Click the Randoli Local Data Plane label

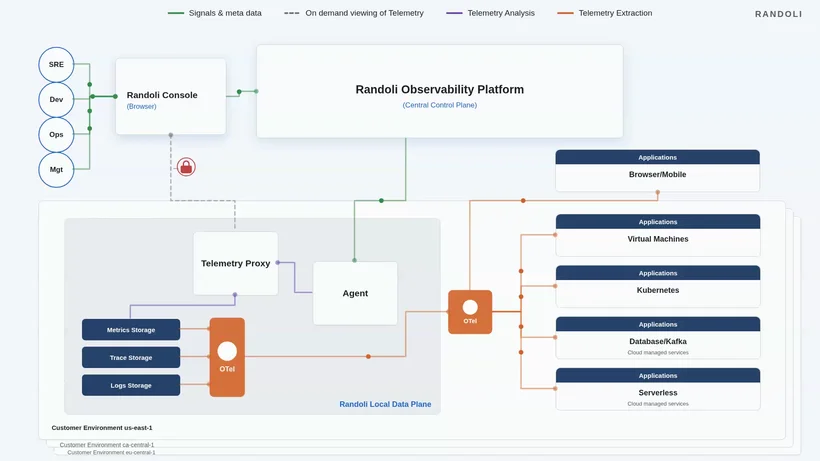click(x=385, y=404)
